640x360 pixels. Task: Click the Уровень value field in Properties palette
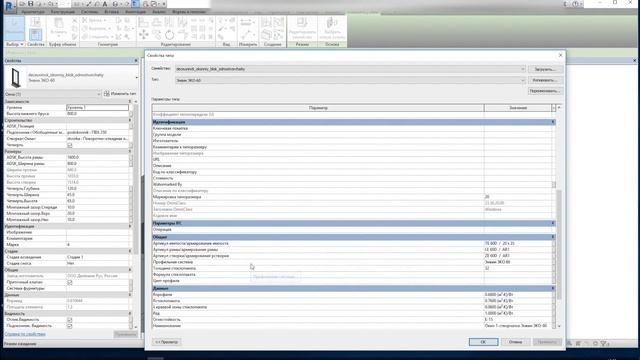click(97, 107)
